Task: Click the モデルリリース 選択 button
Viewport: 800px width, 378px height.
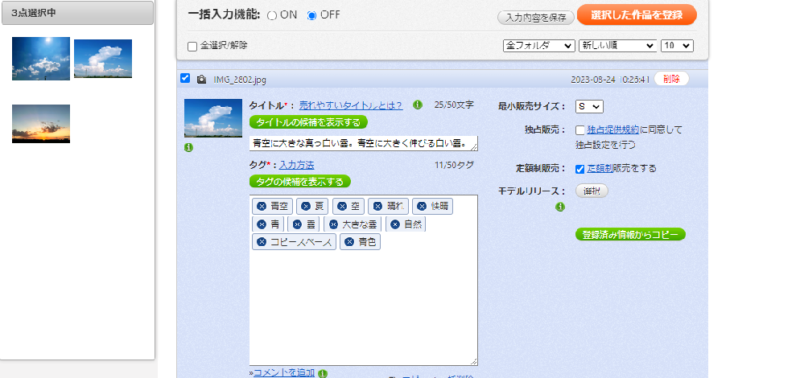Action: (x=592, y=191)
